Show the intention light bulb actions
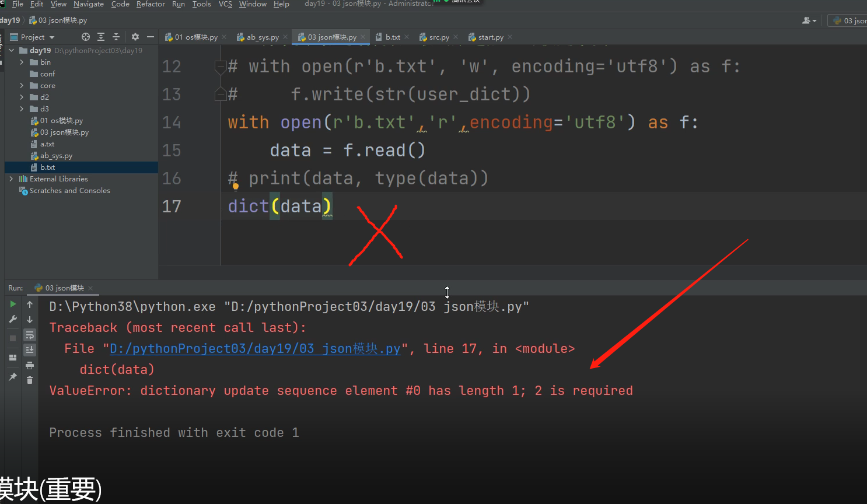Image resolution: width=867 pixels, height=504 pixels. 235,187
